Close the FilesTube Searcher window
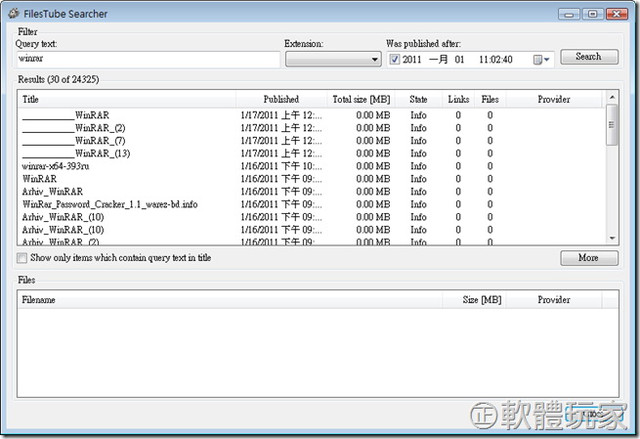The width and height of the screenshot is (640, 439). (617, 14)
